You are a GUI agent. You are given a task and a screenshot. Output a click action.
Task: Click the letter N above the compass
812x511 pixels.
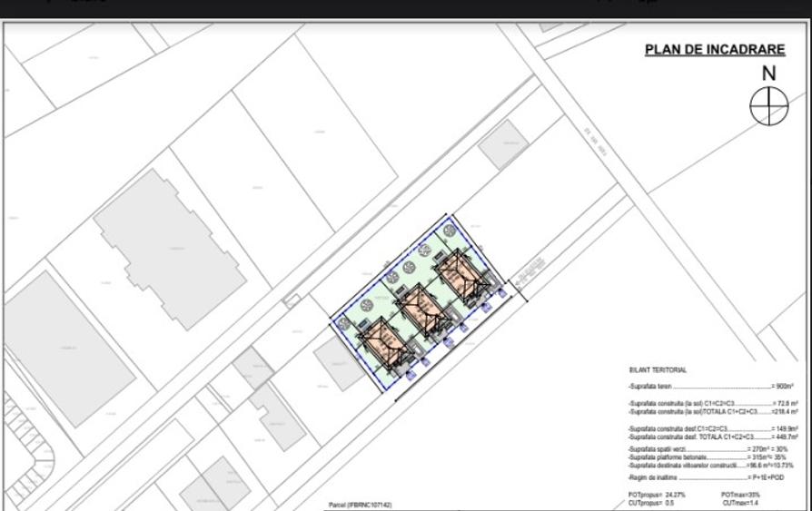[x=768, y=74]
